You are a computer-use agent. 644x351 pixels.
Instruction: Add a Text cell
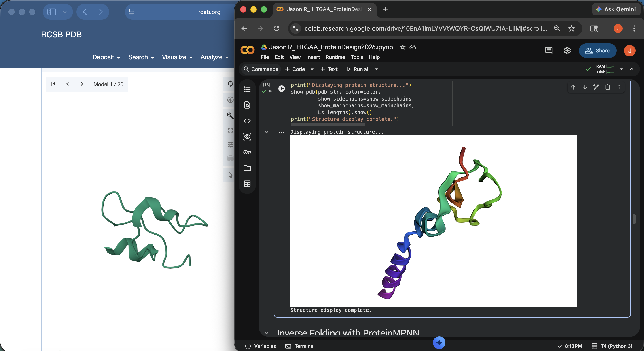(x=329, y=69)
